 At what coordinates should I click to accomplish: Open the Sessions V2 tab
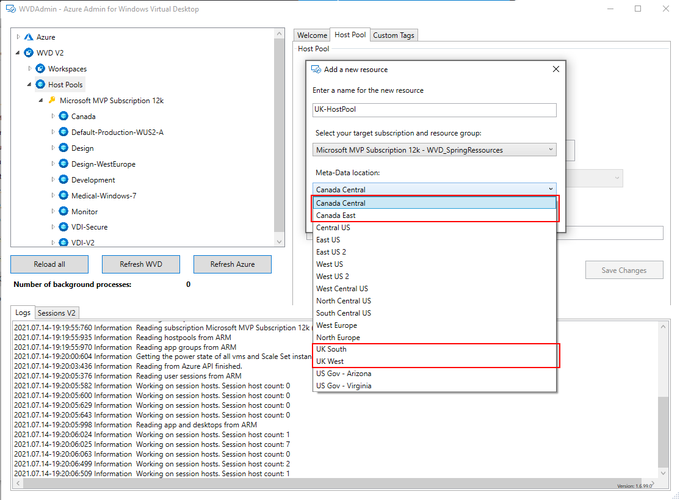pos(56,313)
